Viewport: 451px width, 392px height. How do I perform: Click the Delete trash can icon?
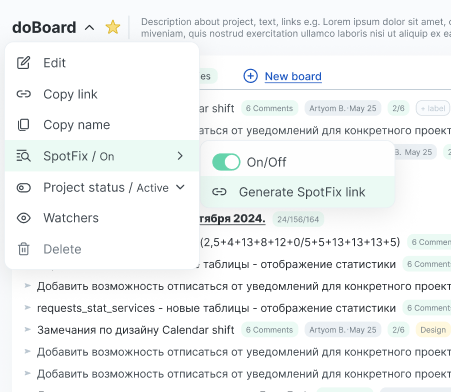coord(23,249)
